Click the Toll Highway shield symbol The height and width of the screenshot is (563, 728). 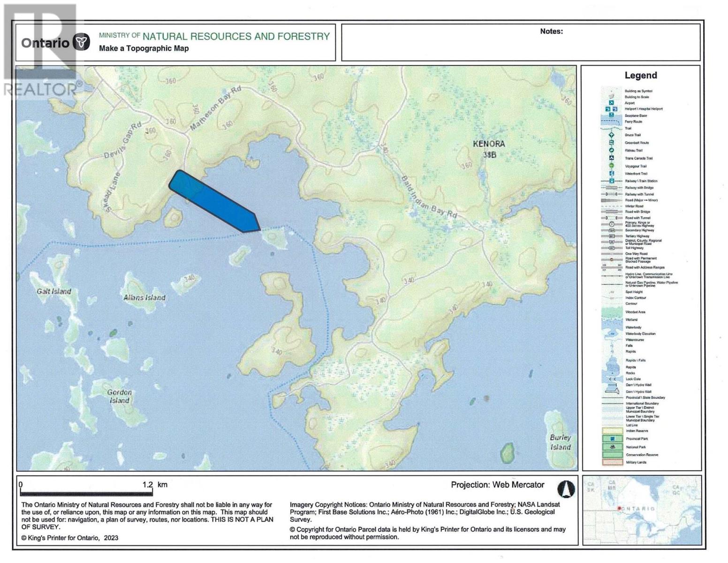(x=612, y=248)
